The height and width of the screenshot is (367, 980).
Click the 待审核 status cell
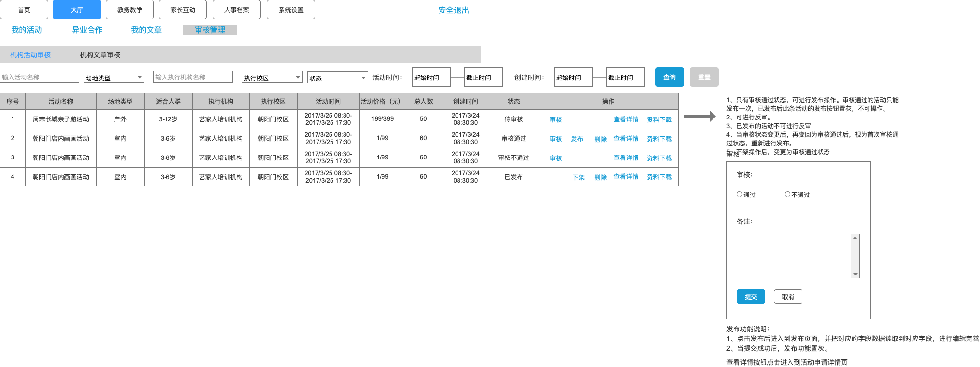click(x=514, y=119)
